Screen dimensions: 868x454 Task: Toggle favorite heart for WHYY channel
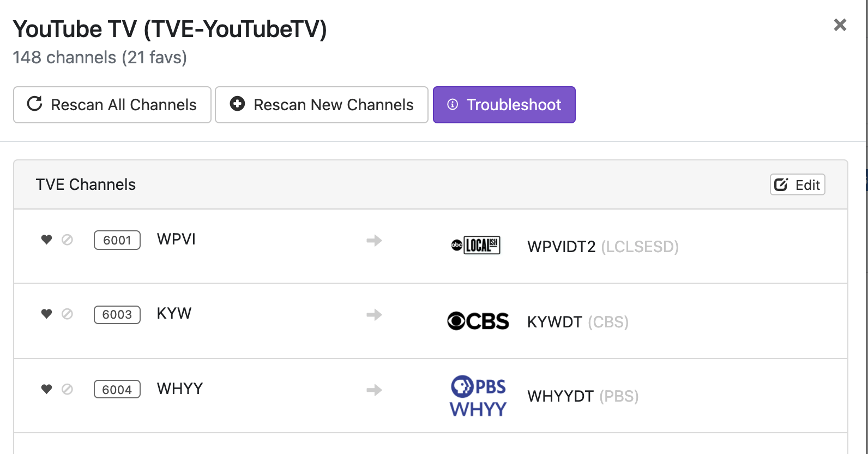click(x=46, y=389)
